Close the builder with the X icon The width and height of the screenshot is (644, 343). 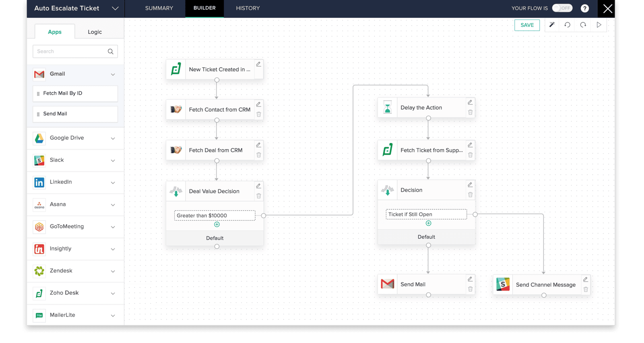[607, 8]
